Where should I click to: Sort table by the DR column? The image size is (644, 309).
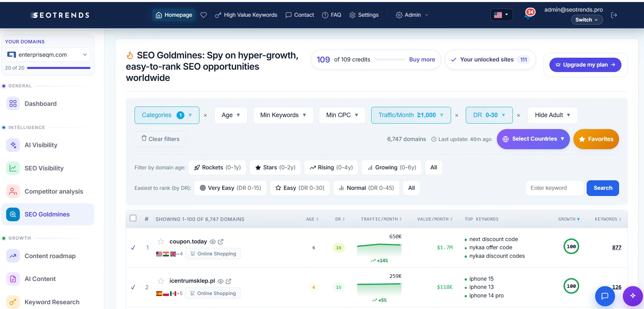coord(340,219)
